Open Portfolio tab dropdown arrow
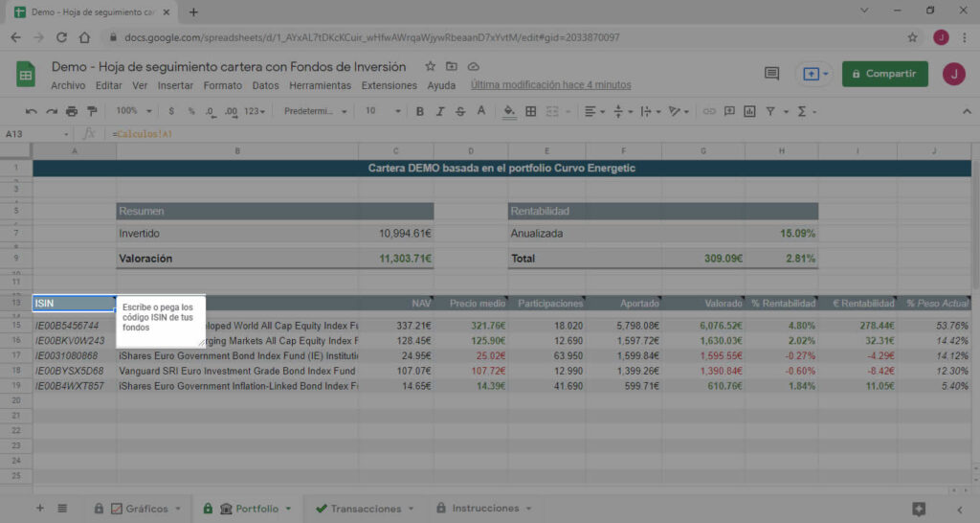This screenshot has width=980, height=523. click(x=288, y=509)
